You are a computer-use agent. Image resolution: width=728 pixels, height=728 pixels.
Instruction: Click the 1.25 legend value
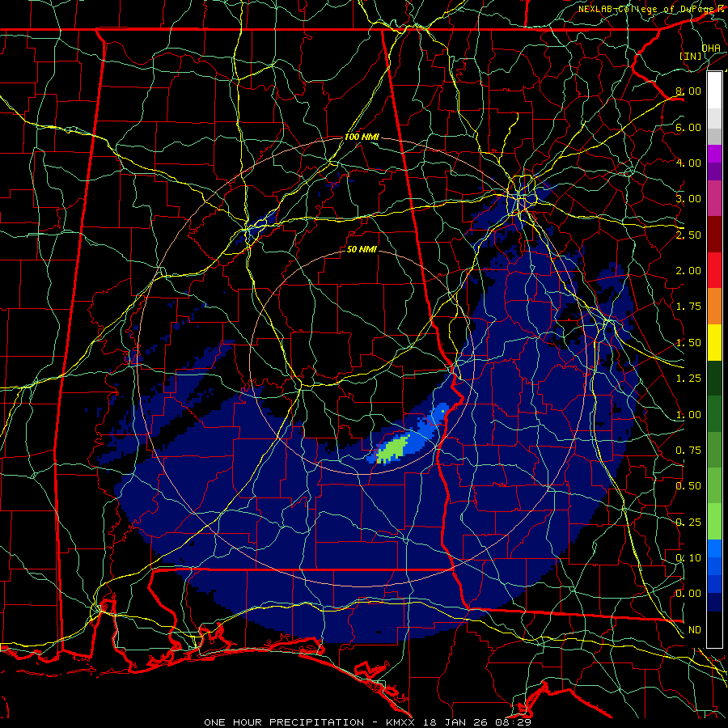688,379
